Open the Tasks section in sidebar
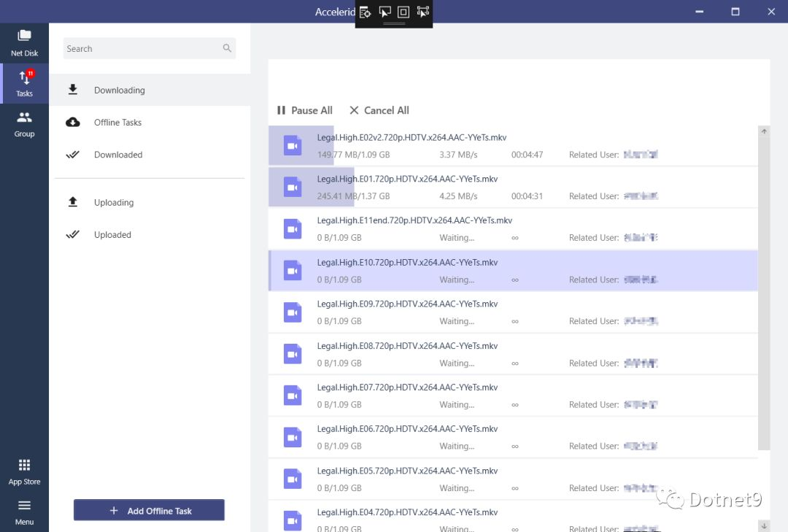This screenshot has height=532, width=788. [x=24, y=83]
